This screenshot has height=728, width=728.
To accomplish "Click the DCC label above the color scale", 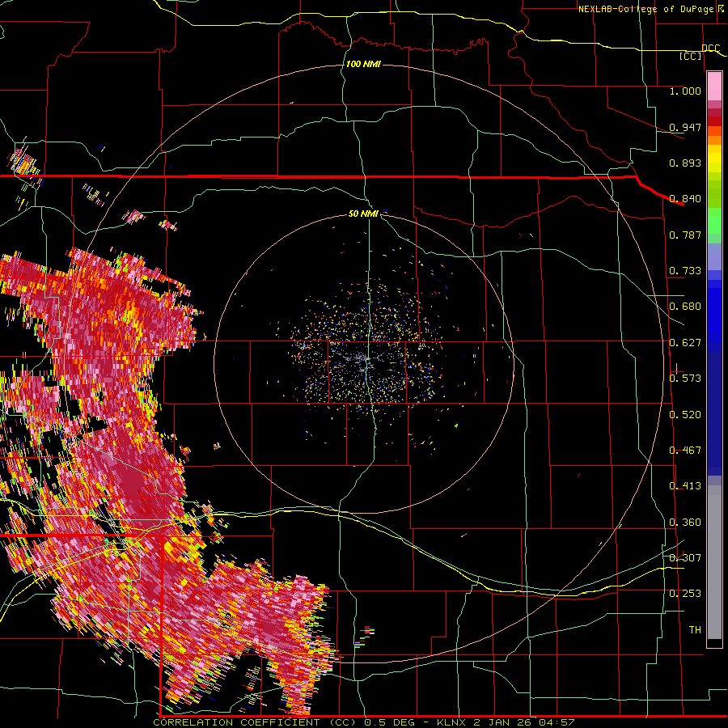I will (x=710, y=49).
